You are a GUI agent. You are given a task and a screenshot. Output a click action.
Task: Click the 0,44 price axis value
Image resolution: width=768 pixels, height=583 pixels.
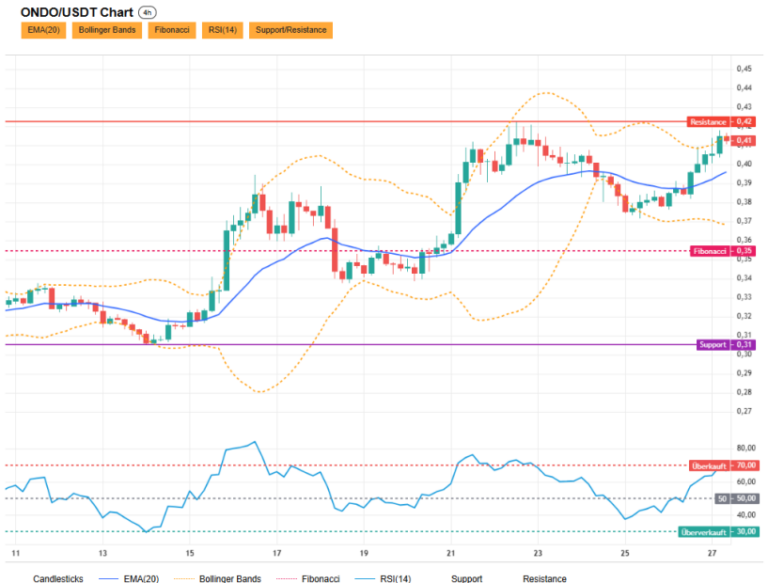[744, 88]
